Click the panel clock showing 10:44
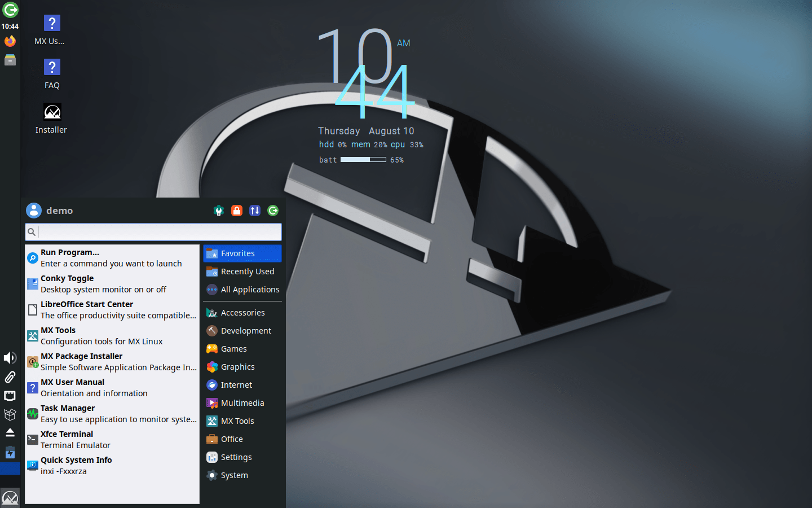812x508 pixels. (10, 26)
